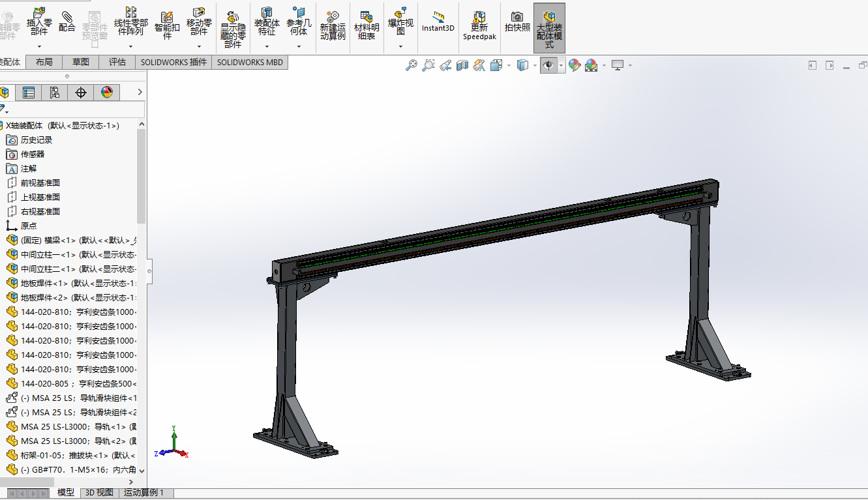
Task: Click Show Hidden Components (显示隐藏的零部件)
Action: click(233, 29)
